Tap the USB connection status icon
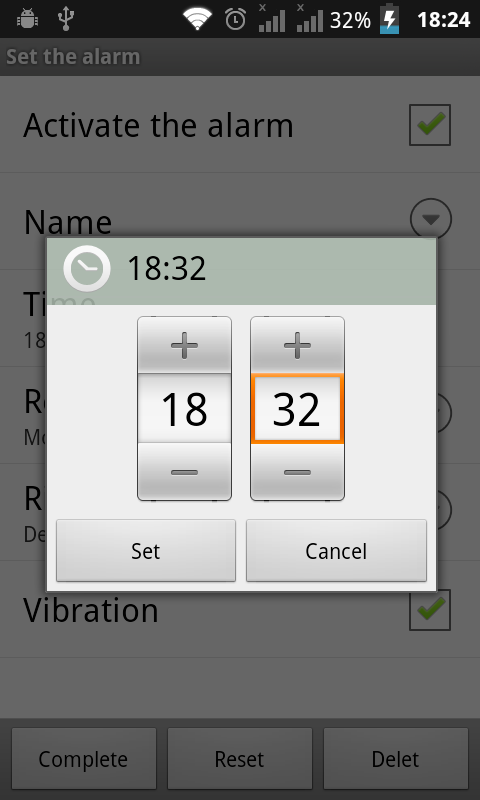Screen dimensions: 480x800 click(x=65, y=19)
